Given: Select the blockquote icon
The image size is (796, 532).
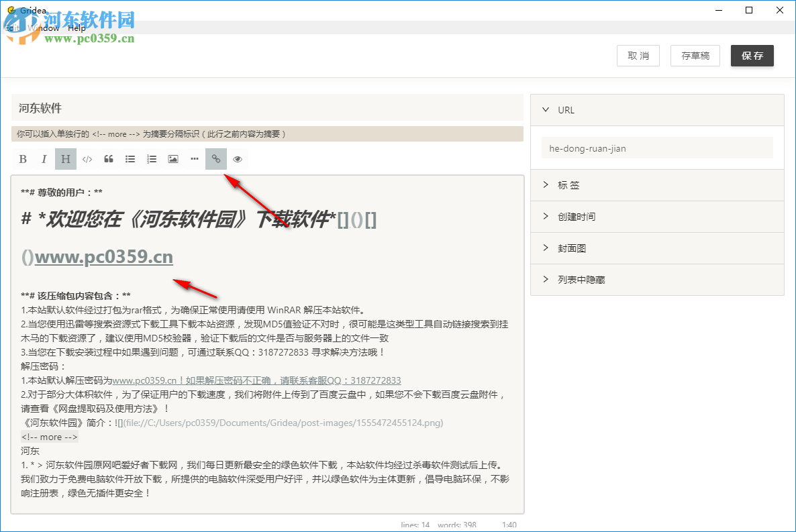Looking at the screenshot, I should 108,159.
